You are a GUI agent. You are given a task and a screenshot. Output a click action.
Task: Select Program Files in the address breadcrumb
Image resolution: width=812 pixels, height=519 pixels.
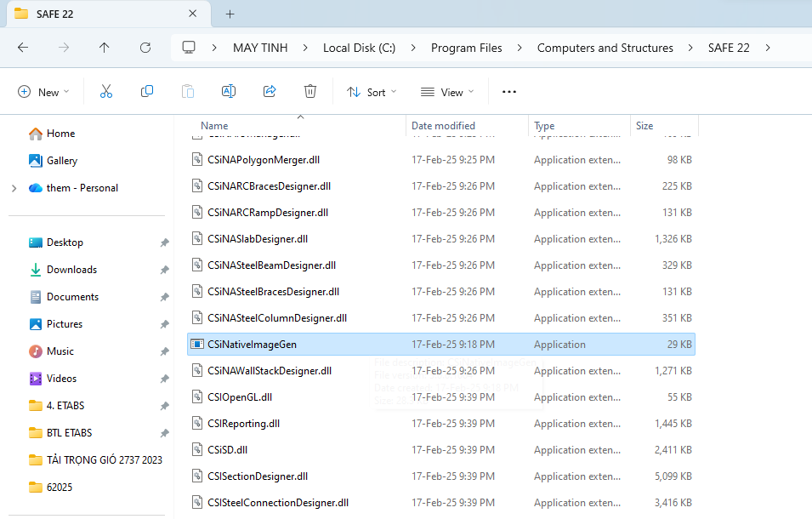click(466, 48)
